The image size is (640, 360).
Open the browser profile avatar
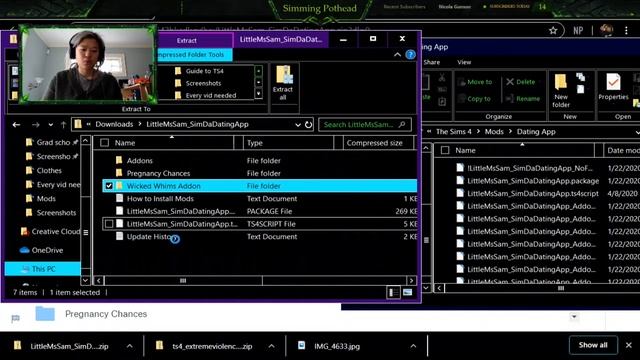(x=606, y=31)
